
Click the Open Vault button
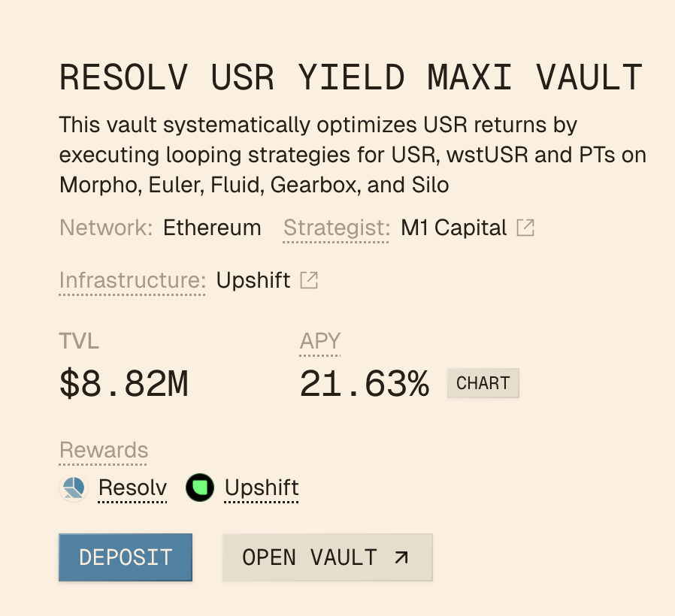(327, 557)
